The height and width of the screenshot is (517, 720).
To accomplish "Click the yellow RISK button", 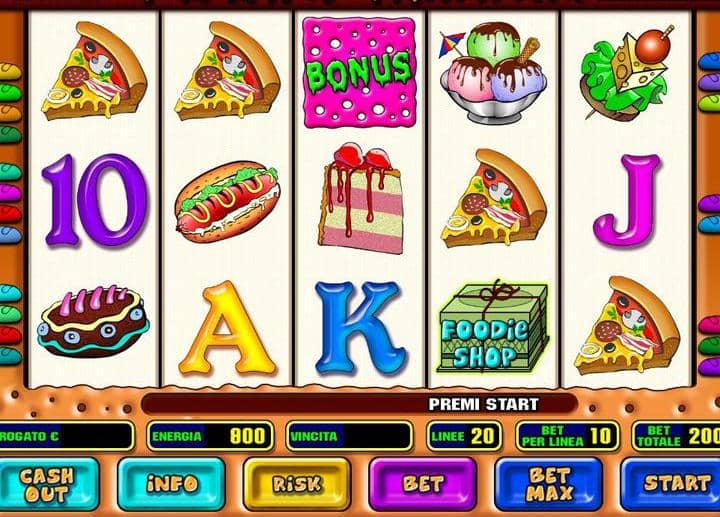I will pyautogui.click(x=297, y=484).
